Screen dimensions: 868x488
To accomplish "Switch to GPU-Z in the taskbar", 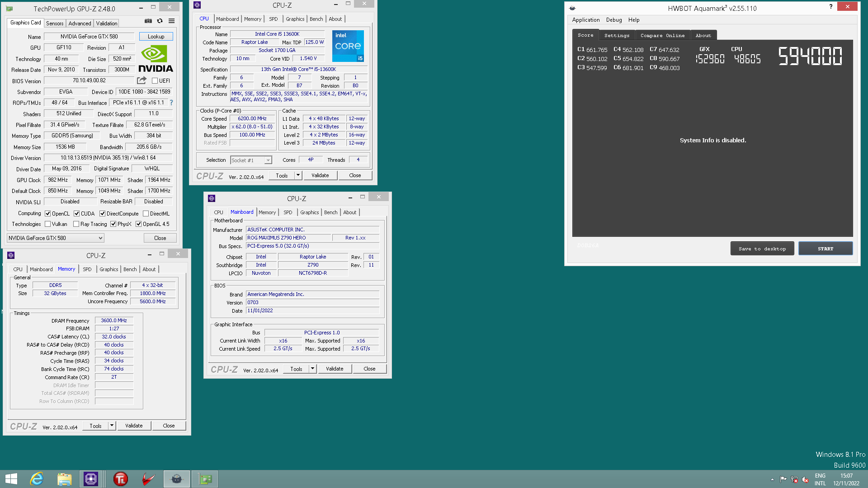I will [205, 479].
